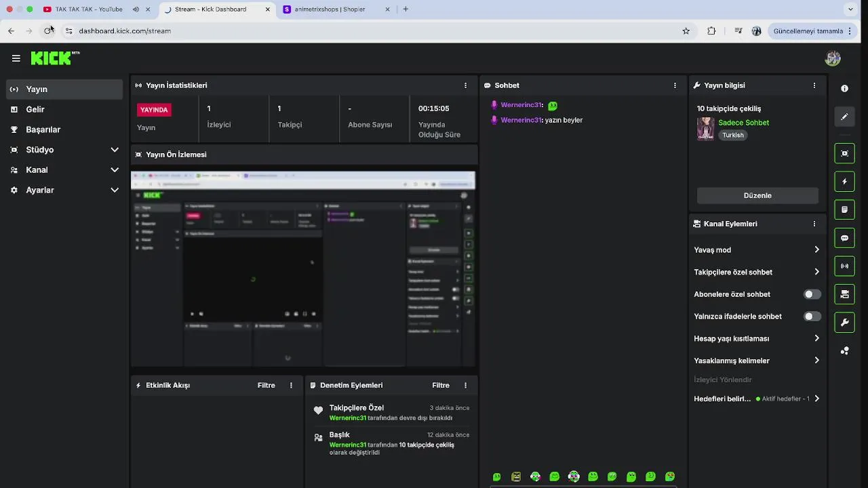Toggle the camera channel icon in right sidebar
This screenshot has height=488, width=868.
coord(844,294)
